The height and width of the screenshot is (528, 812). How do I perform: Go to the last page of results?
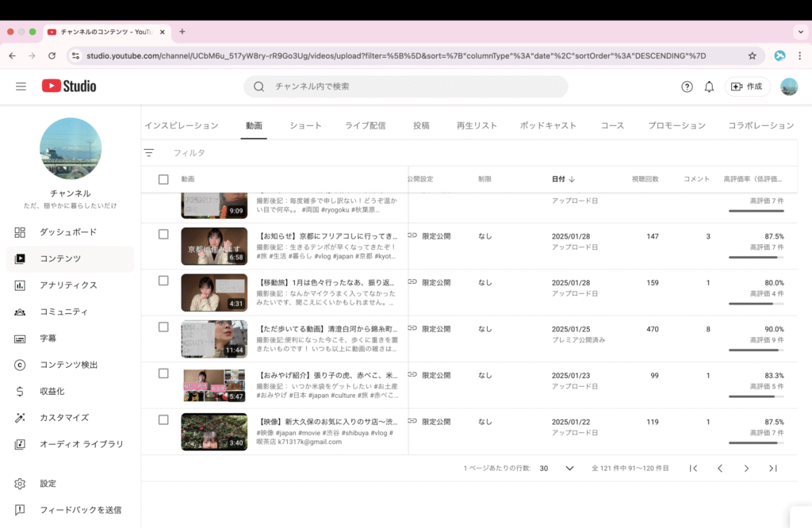coord(772,469)
